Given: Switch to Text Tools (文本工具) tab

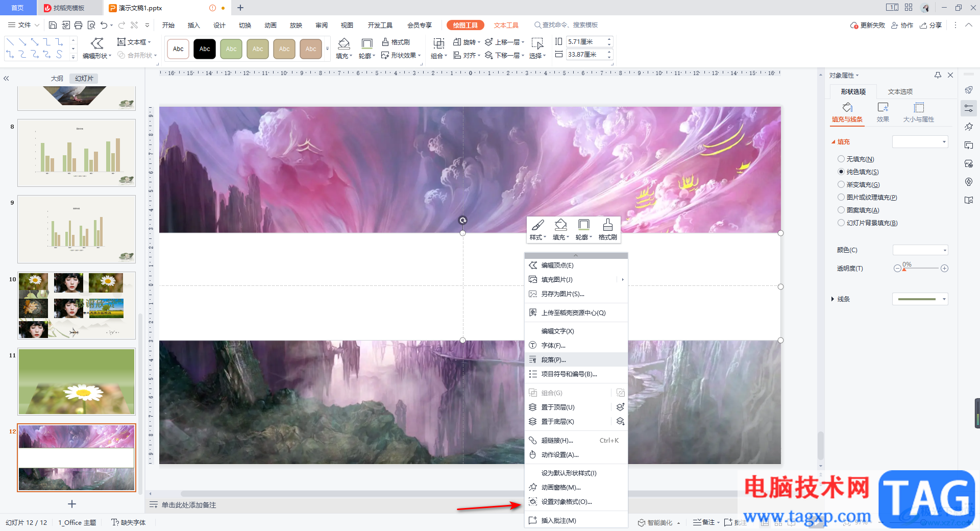Looking at the screenshot, I should coord(506,25).
